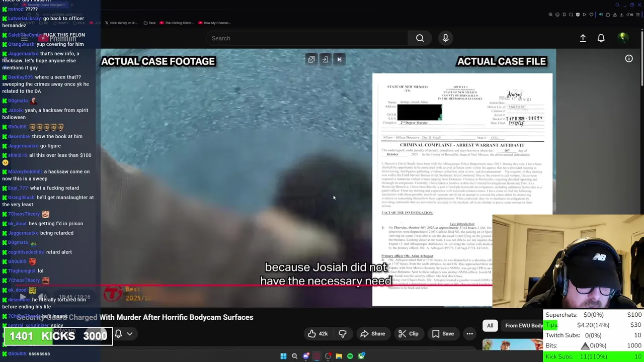Click the video title Security Guard Charged With Murder
Viewport: 644px width, 362px height.
point(135,317)
